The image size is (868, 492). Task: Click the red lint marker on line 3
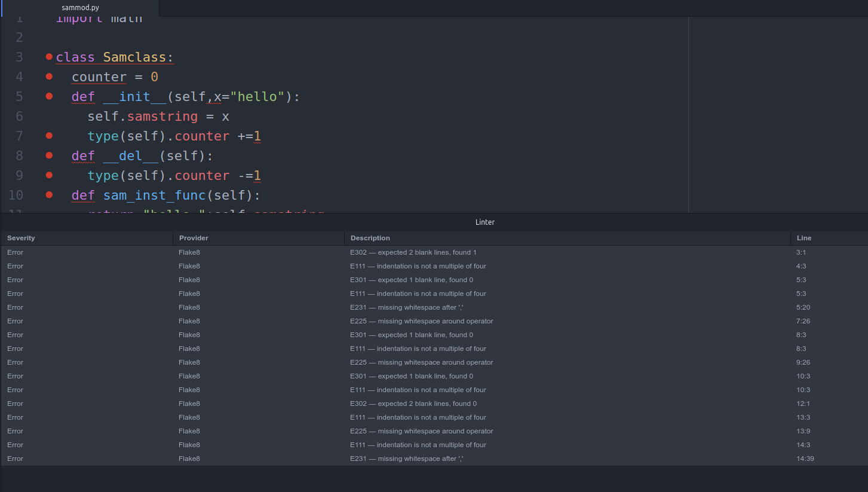coord(49,57)
